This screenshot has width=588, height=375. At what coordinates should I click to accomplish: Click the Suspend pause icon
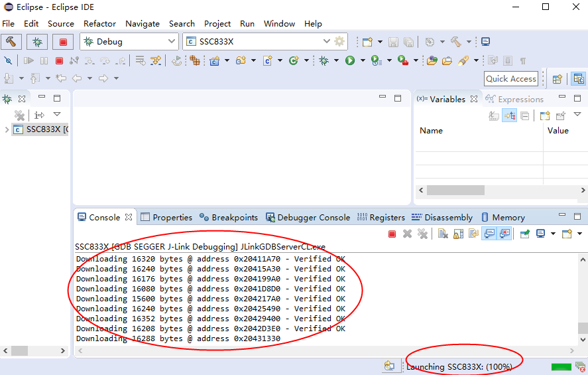click(x=44, y=60)
